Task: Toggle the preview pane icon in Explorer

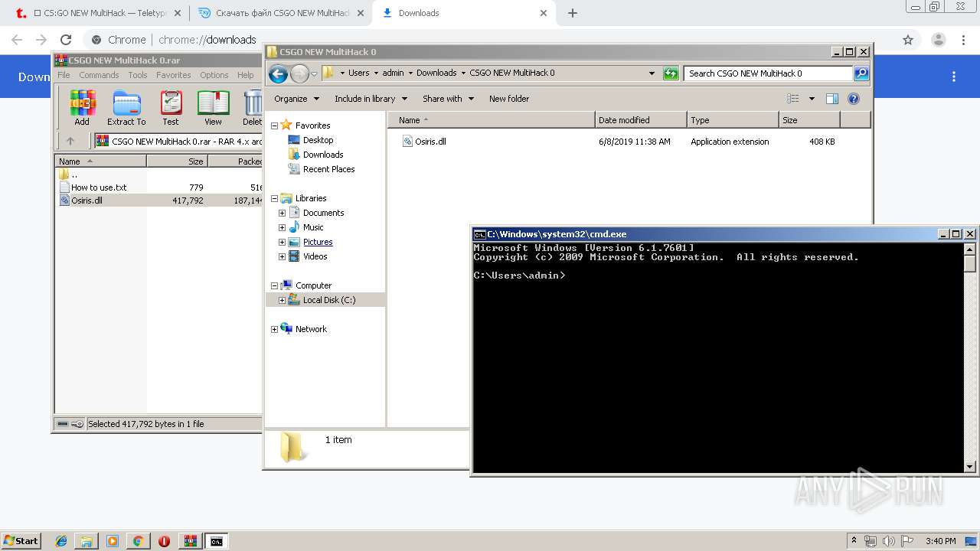Action: pos(832,99)
